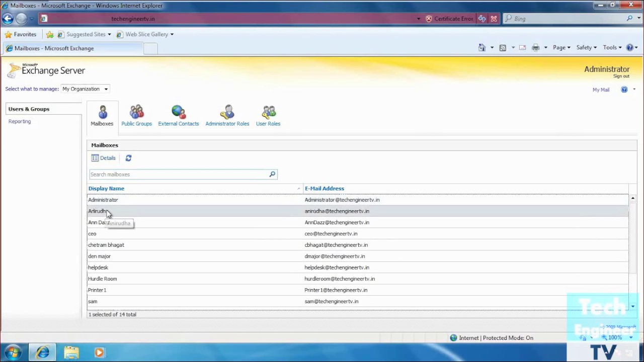Open the User Roles section
This screenshot has height=362, width=644.
268,116
